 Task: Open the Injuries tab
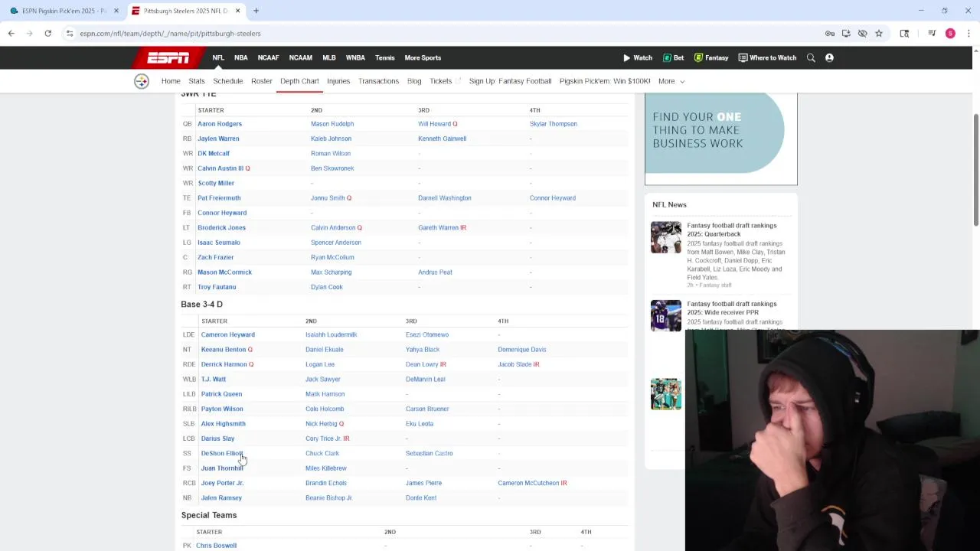pos(338,81)
